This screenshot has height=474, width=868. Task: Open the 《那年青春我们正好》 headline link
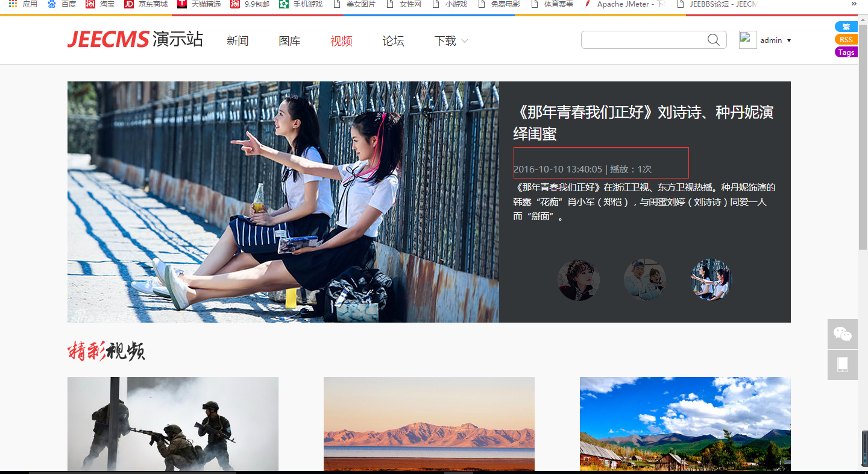(x=643, y=122)
